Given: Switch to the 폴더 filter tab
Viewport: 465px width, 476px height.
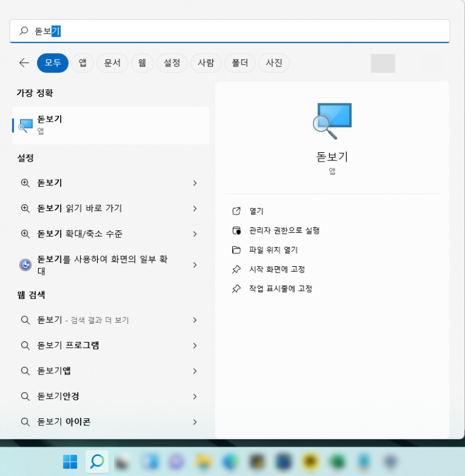Looking at the screenshot, I should [x=240, y=63].
